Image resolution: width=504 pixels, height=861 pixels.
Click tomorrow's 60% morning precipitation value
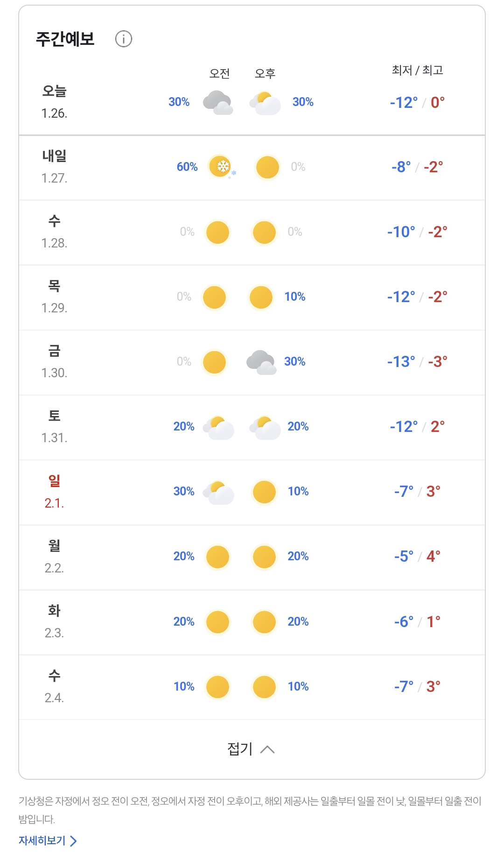point(187,167)
